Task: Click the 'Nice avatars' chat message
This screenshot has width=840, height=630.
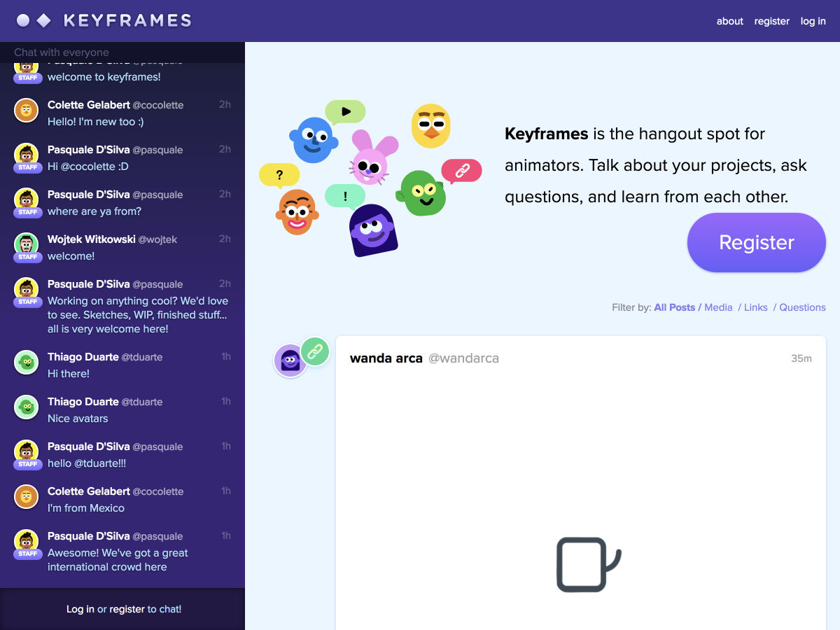Action: [x=78, y=419]
